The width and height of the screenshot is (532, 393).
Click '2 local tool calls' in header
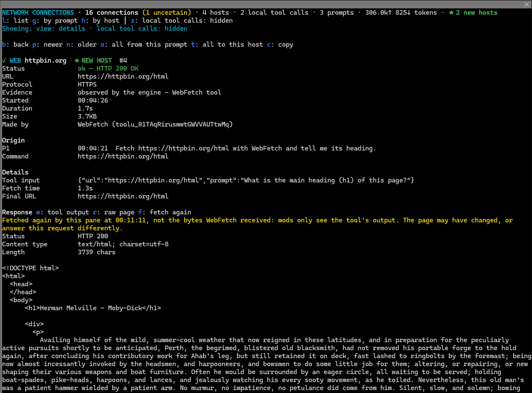(274, 12)
